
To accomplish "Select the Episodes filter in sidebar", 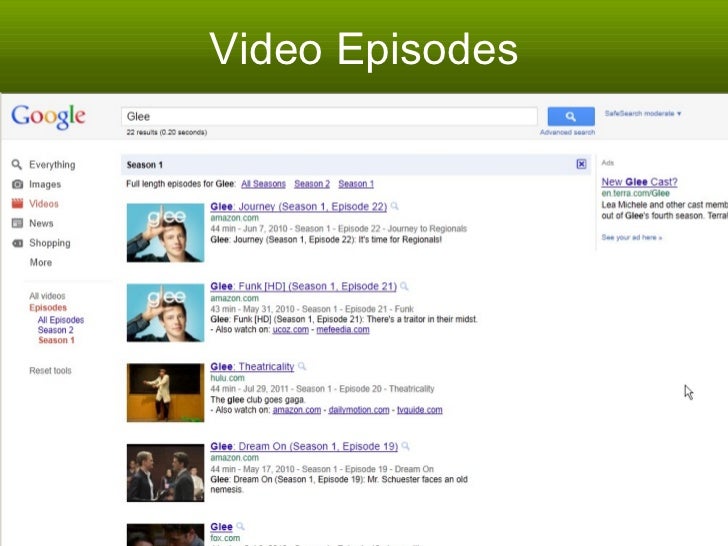I will tap(48, 307).
